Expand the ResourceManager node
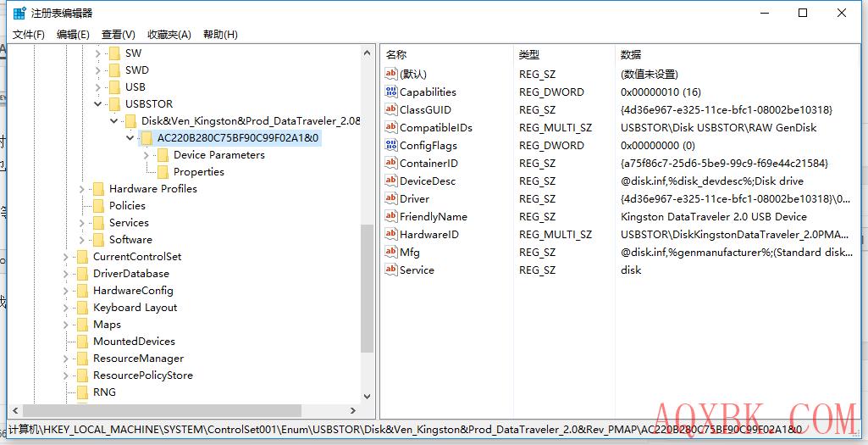Viewport: 868px width, 445px height. (66, 359)
